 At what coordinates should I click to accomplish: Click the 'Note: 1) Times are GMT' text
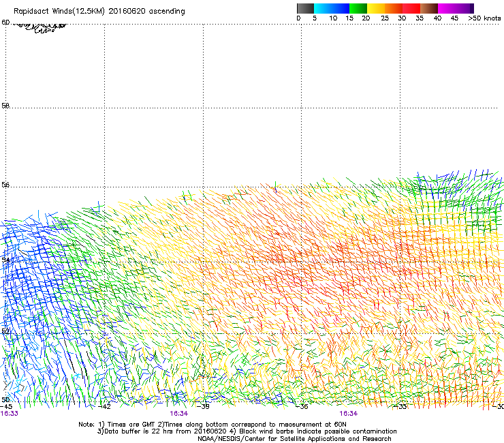pyautogui.click(x=118, y=425)
